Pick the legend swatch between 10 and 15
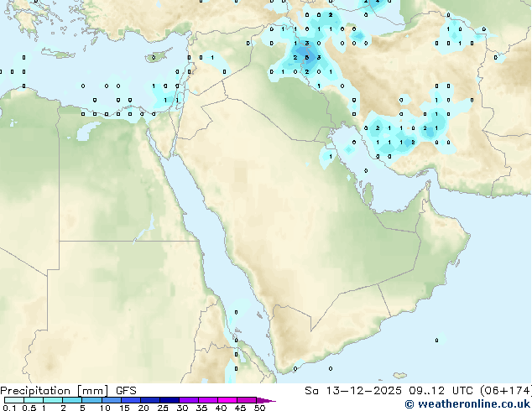Screen dimensions: 532x411 point(111,400)
